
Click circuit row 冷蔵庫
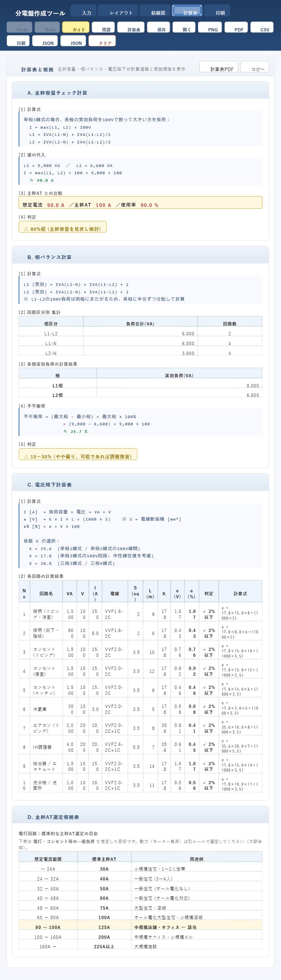[140, 707]
